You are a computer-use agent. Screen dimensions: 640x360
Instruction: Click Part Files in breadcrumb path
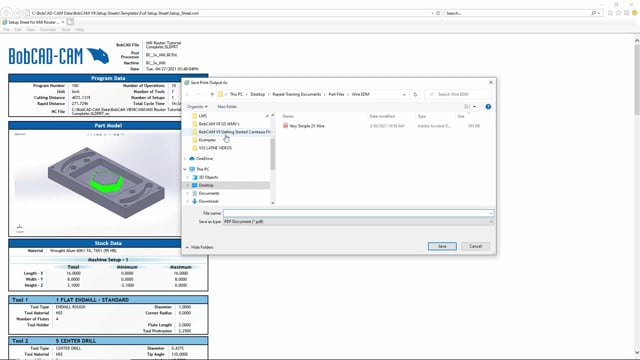[336, 94]
